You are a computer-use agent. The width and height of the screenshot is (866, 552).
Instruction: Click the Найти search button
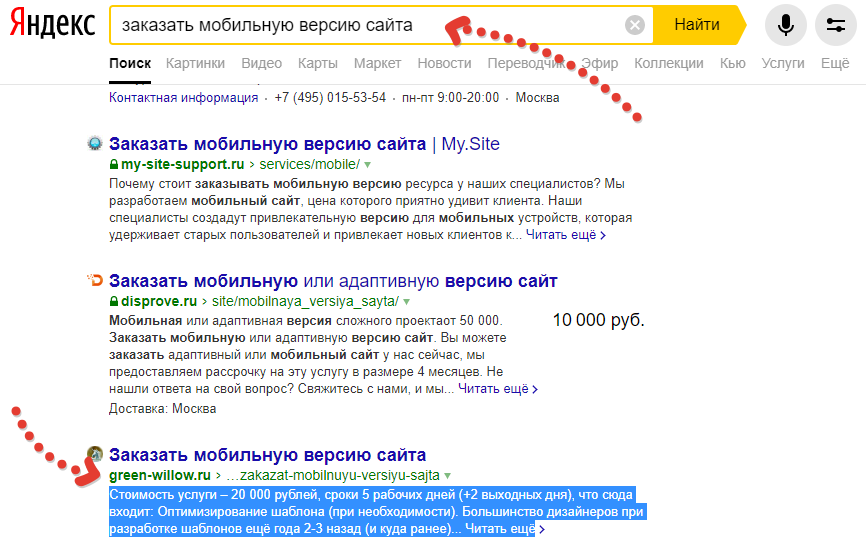(698, 25)
